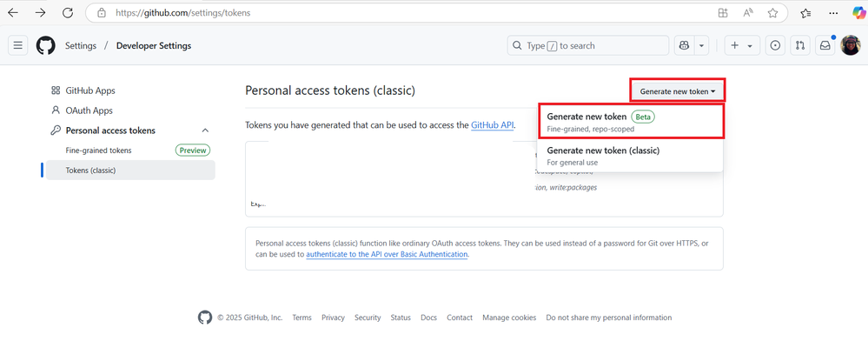Open Terms footer link
This screenshot has width=868, height=348.
pyautogui.click(x=301, y=318)
